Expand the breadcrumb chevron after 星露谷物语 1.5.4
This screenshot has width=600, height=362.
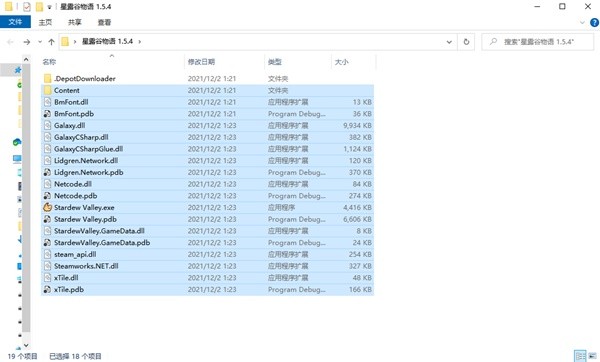tap(140, 41)
